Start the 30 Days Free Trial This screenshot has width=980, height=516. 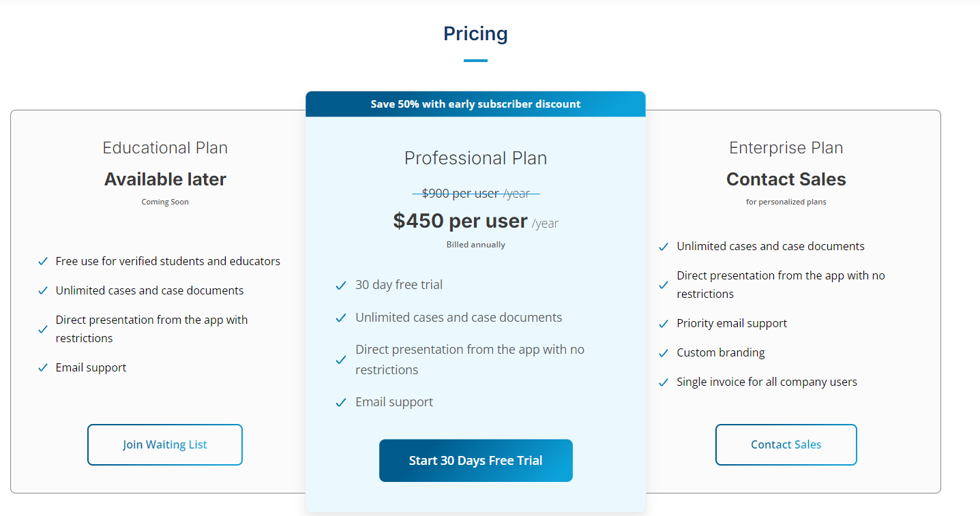(x=475, y=461)
